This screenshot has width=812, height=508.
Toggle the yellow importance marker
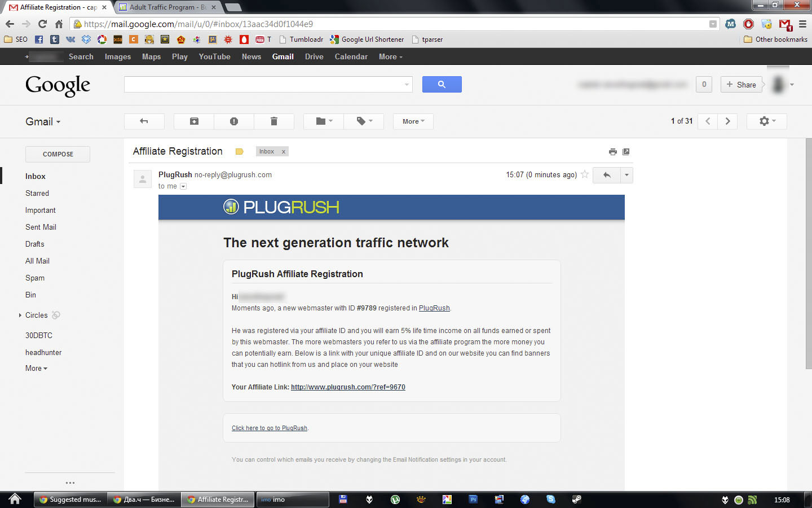239,151
